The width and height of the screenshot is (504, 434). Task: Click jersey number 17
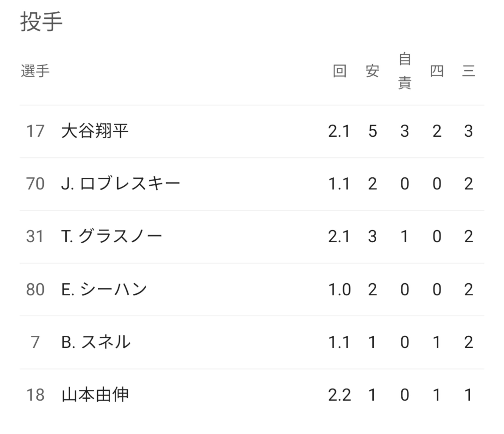coord(35,131)
